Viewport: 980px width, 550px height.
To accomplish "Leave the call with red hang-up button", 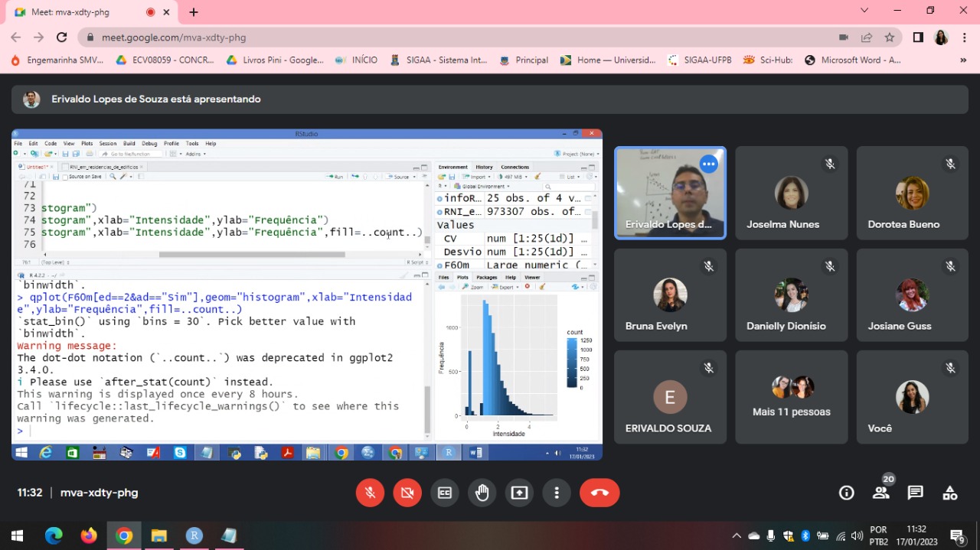I will point(599,493).
